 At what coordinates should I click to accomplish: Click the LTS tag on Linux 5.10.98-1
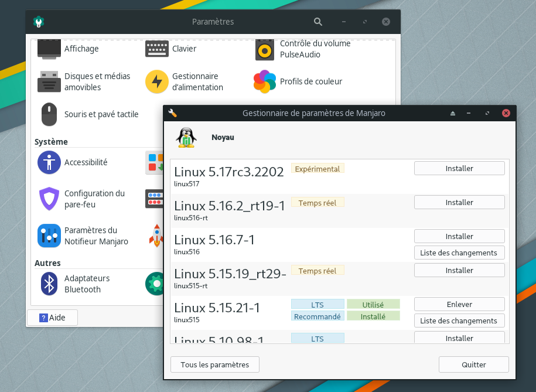point(317,338)
